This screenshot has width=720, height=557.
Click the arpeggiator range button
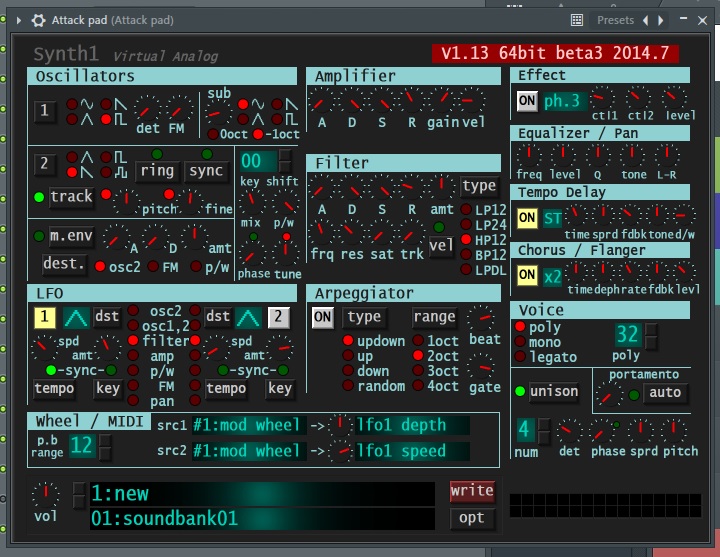pos(434,317)
